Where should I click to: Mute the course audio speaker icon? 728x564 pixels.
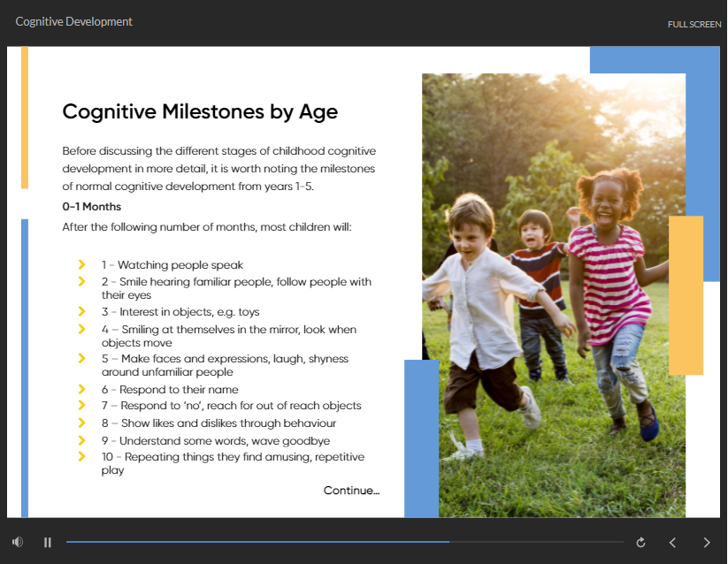click(18, 542)
